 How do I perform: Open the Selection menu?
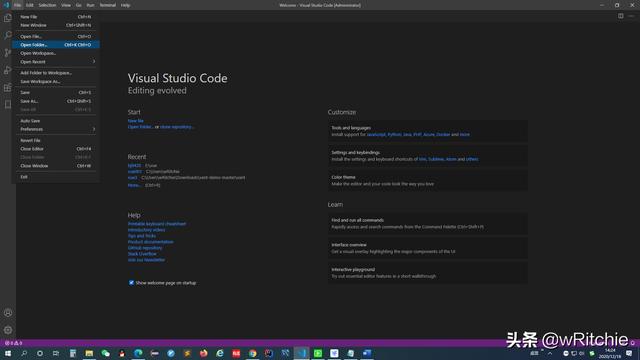tap(47, 5)
